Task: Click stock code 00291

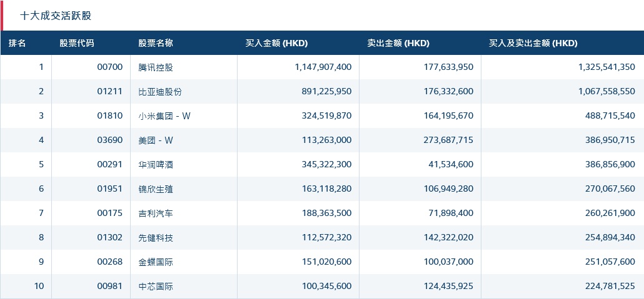Action: tap(109, 164)
